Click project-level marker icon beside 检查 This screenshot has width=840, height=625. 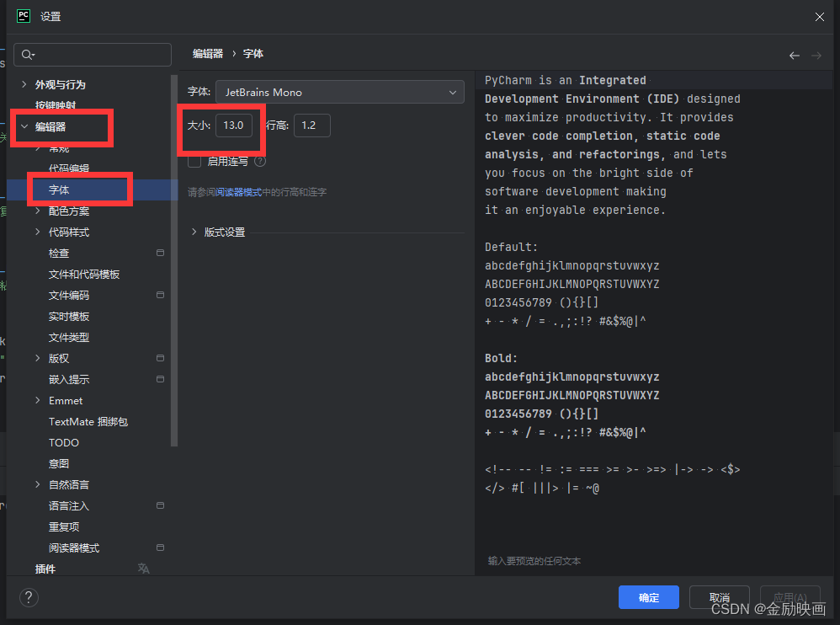(x=160, y=253)
